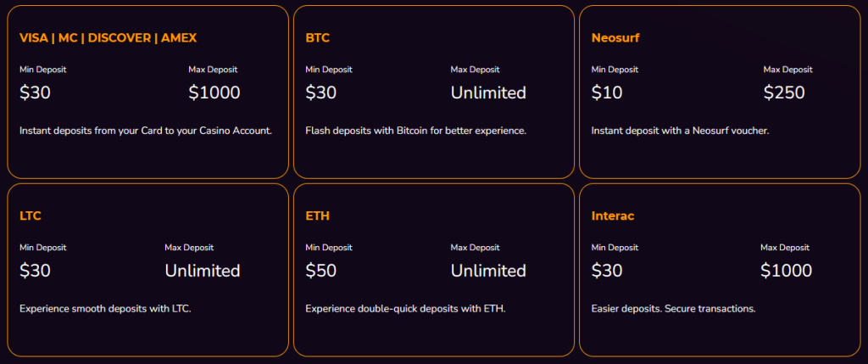Click the Interac deposit method title

pos(613,216)
